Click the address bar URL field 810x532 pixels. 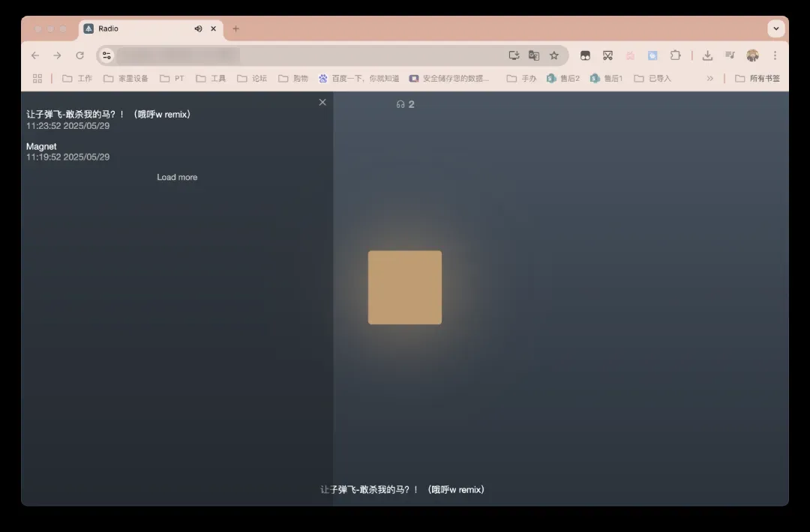click(300, 55)
